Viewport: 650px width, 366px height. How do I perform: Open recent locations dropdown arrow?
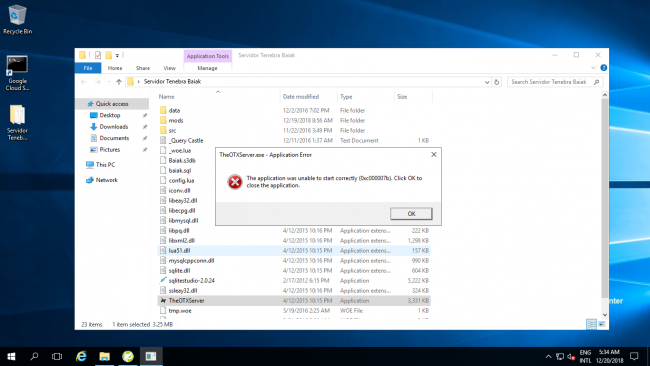coord(109,82)
